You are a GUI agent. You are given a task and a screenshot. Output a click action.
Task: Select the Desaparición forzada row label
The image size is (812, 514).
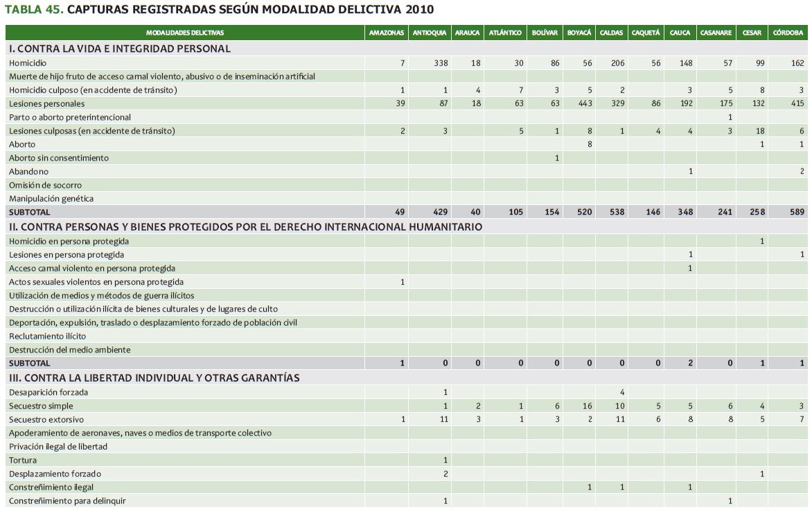pyautogui.click(x=48, y=392)
